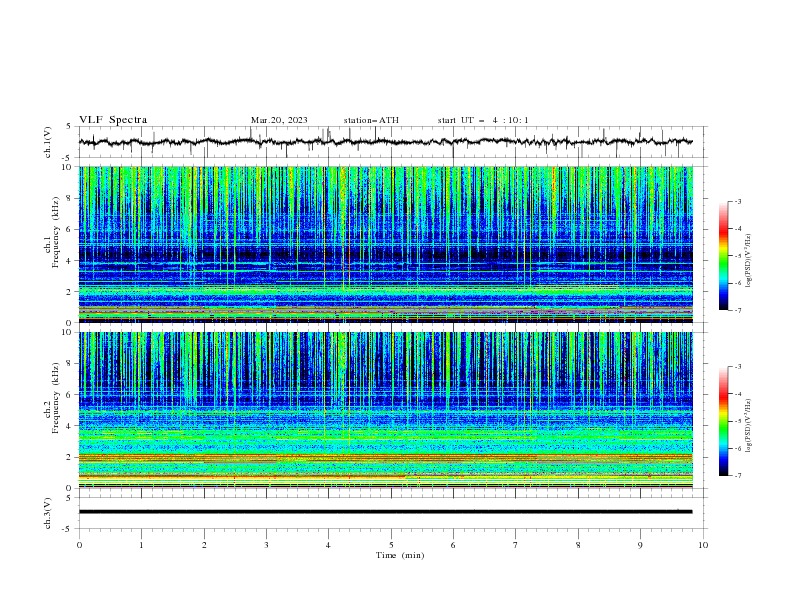Click time axis tick label "8"
Viewport: 792px width, 612px height.
578,545
